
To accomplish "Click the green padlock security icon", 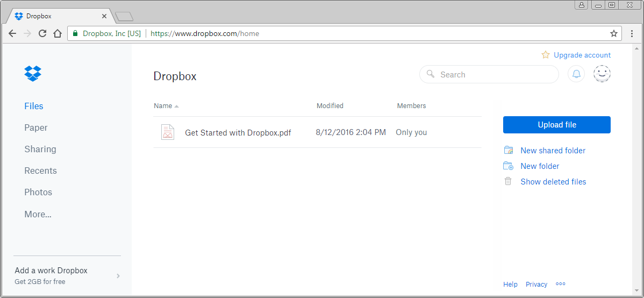I will pos(75,34).
